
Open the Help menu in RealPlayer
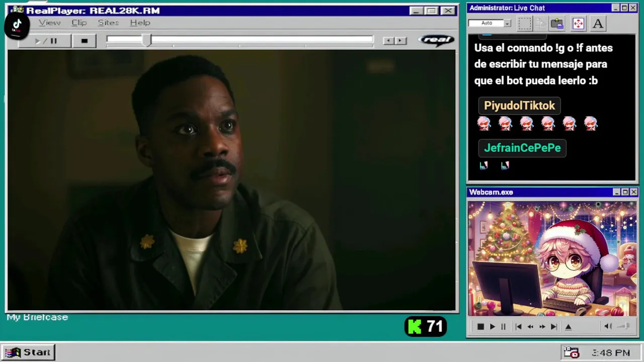[x=140, y=23]
